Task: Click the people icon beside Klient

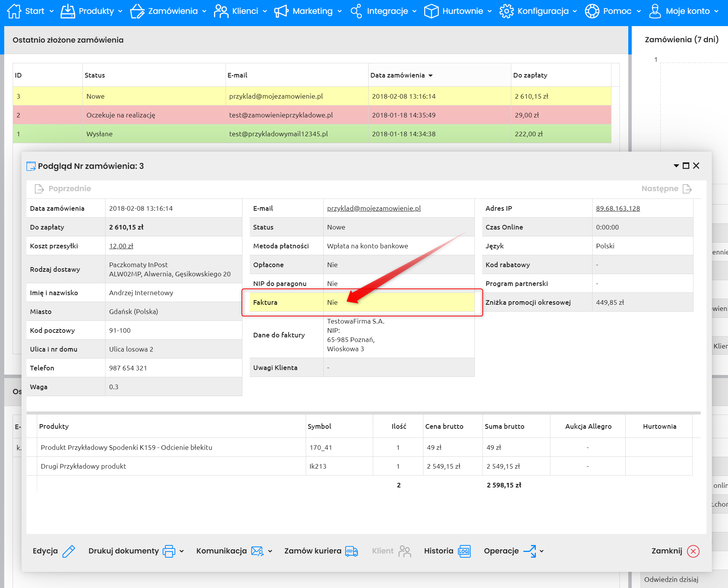Action: (x=405, y=551)
